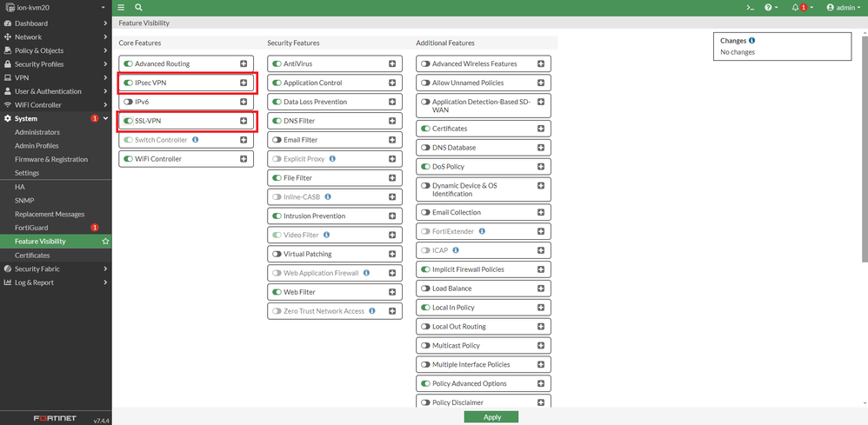Toggle the Intrusion Prevention switch

pyautogui.click(x=277, y=216)
